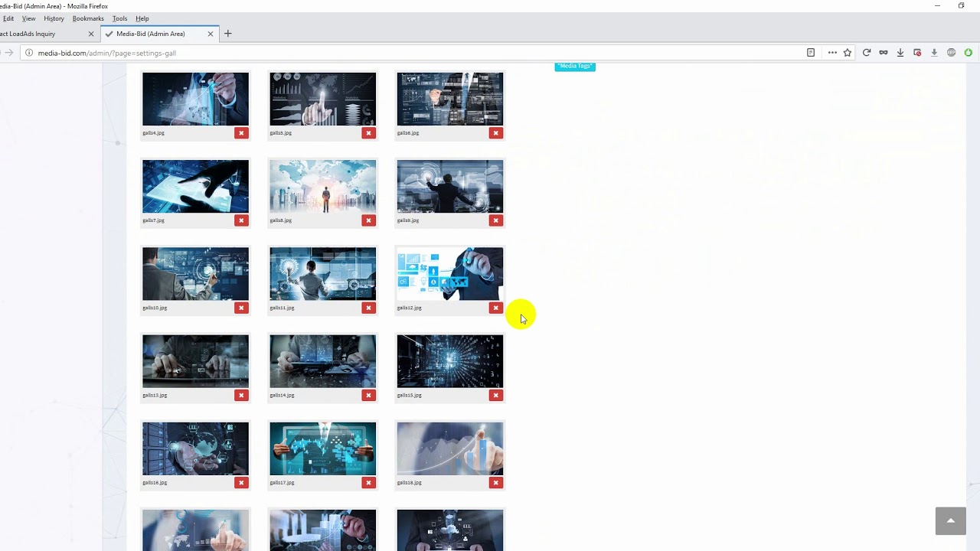Select galls6.jpg thumbnail image
The image size is (980, 551).
[x=450, y=99]
